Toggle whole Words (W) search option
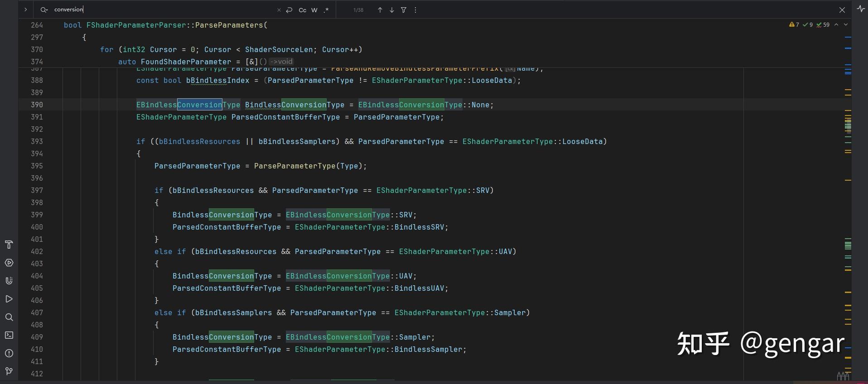The height and width of the screenshot is (384, 868). pos(314,10)
